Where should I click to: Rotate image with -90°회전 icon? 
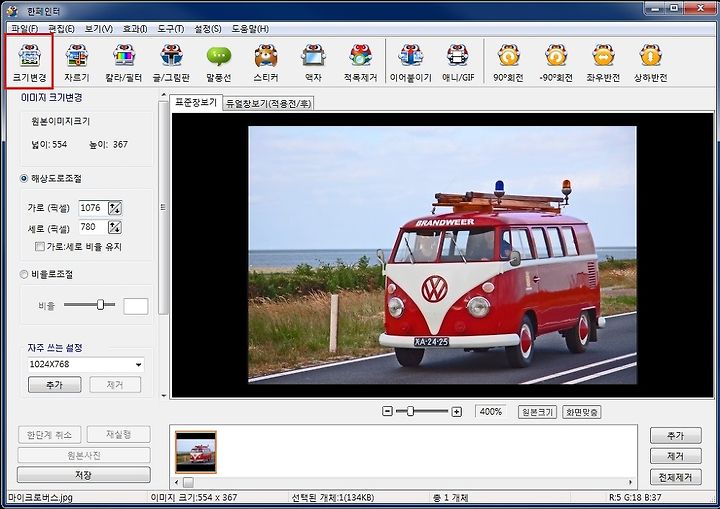tap(556, 62)
